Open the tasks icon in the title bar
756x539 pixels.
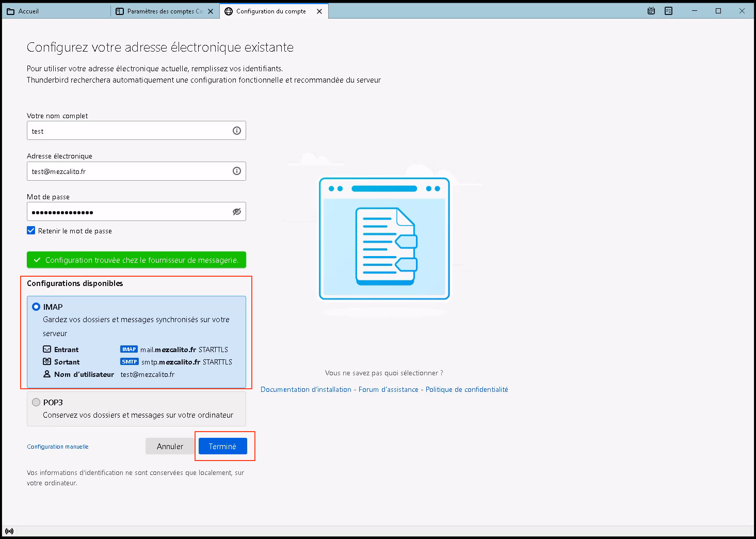click(x=669, y=11)
